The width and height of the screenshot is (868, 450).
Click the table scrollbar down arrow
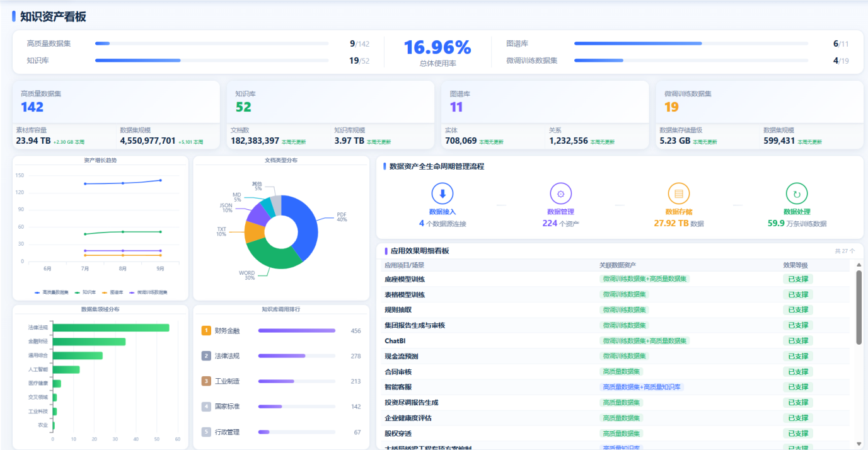click(x=859, y=444)
